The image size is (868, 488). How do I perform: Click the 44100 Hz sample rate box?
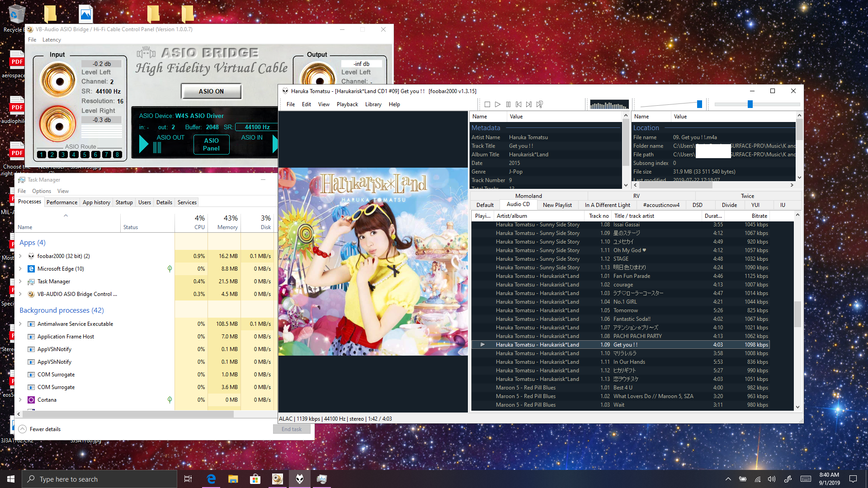click(256, 127)
